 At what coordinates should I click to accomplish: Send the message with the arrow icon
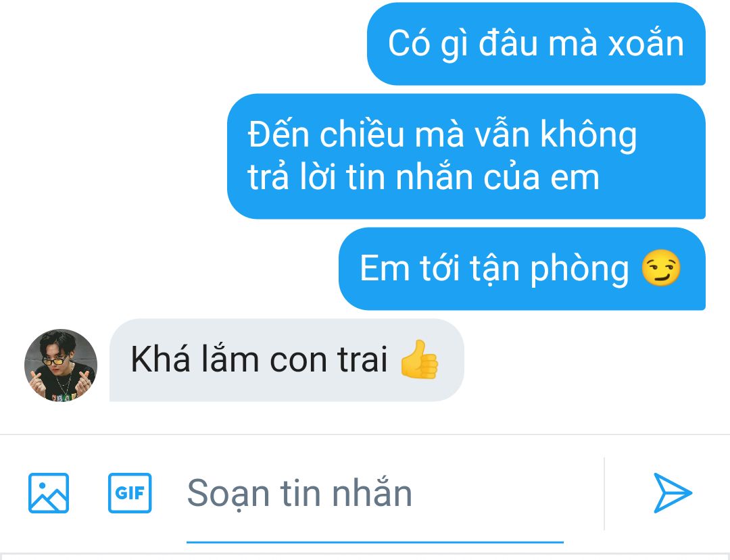pos(673,493)
